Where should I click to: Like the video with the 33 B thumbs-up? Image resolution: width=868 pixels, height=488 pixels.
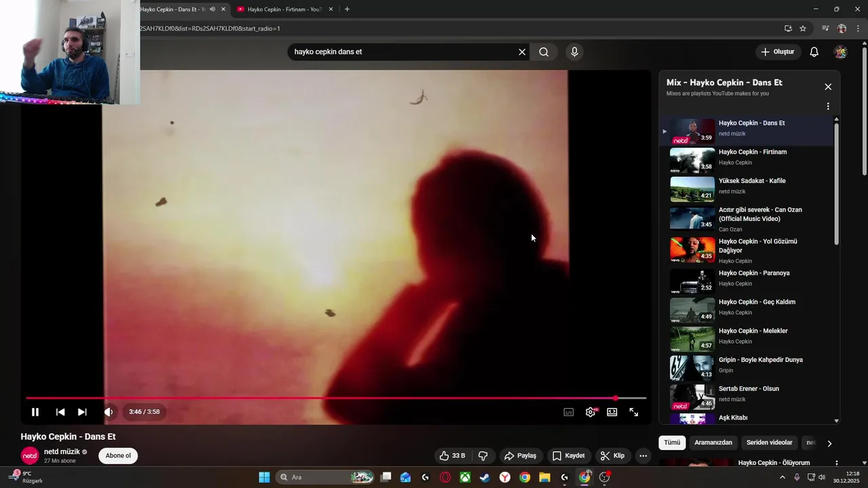coord(452,455)
